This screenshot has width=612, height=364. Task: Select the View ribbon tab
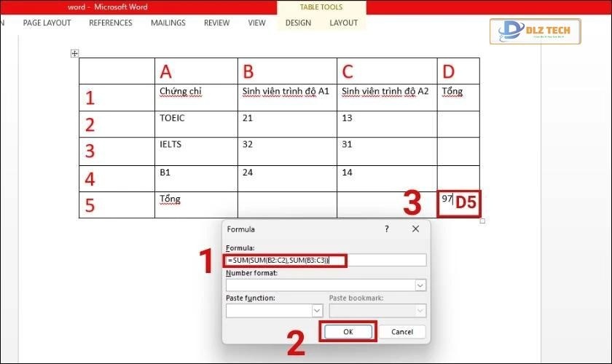click(x=256, y=23)
